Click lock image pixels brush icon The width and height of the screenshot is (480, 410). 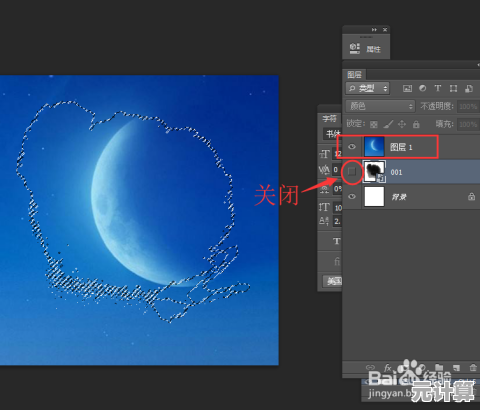(x=388, y=124)
